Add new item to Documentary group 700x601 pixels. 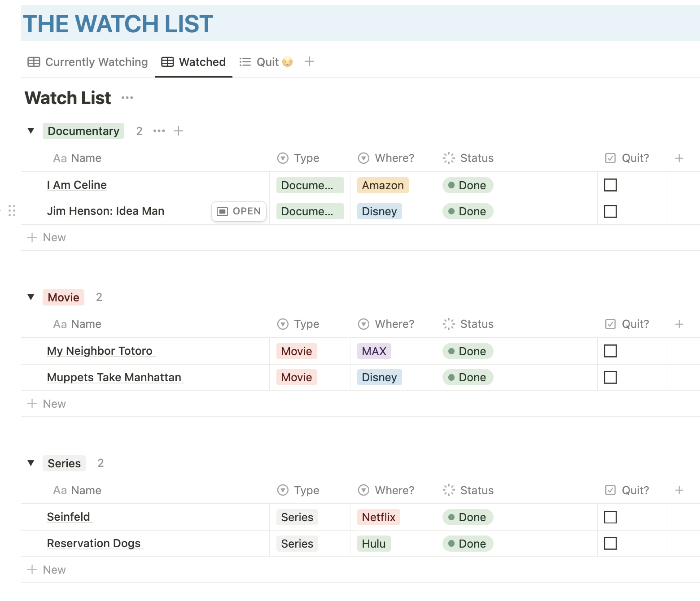[179, 131]
